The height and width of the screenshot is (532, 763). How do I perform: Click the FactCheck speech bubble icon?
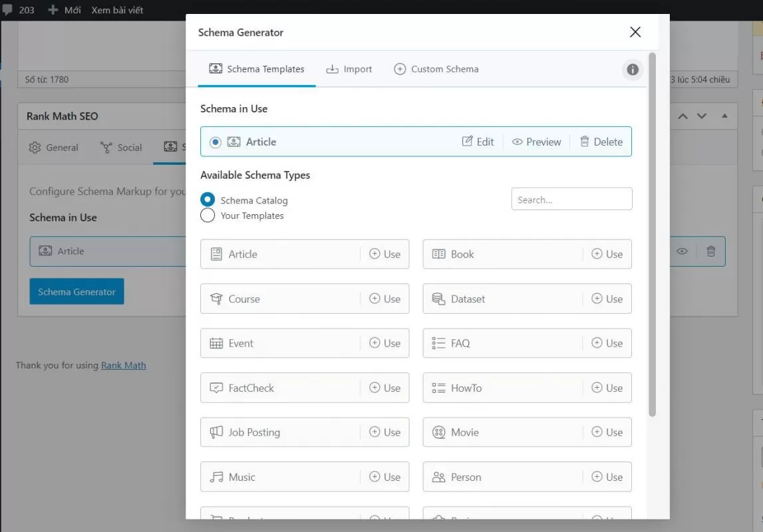(216, 388)
